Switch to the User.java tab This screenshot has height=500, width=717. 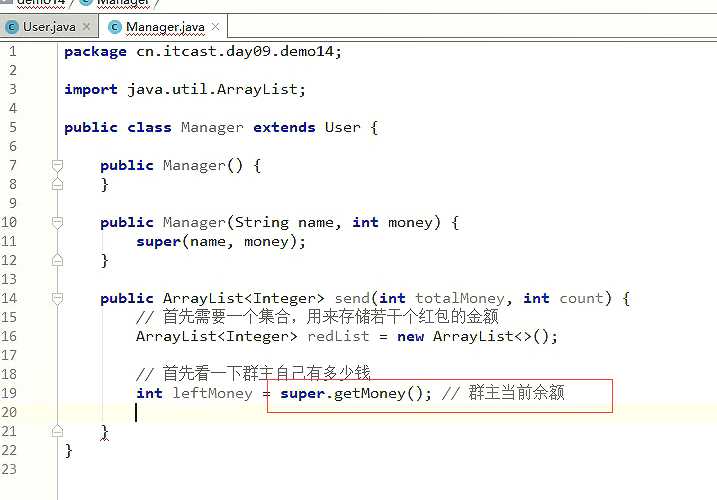pos(48,27)
